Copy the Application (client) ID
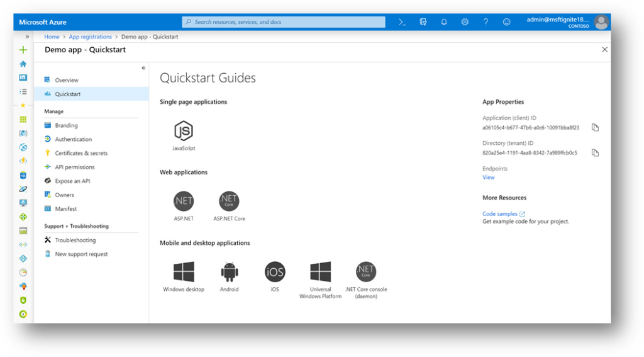Screen dimensions: 644x357 [595, 127]
